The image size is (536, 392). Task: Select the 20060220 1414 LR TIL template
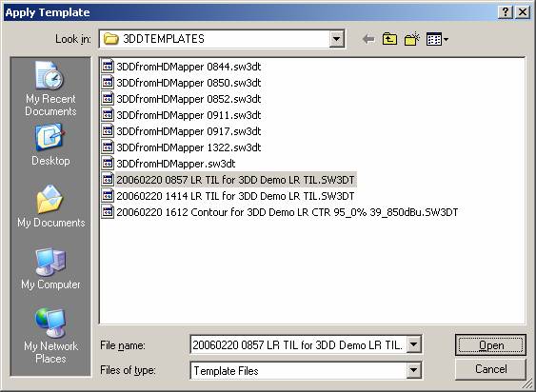point(228,196)
